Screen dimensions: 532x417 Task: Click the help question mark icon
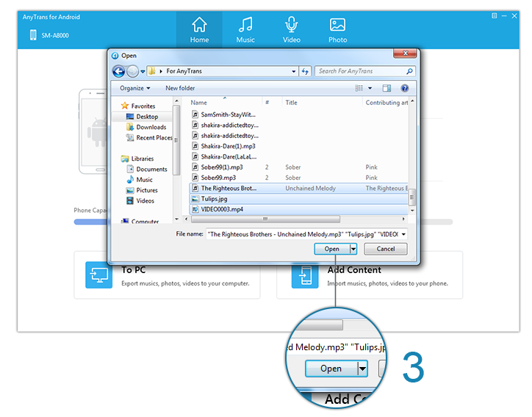point(404,88)
